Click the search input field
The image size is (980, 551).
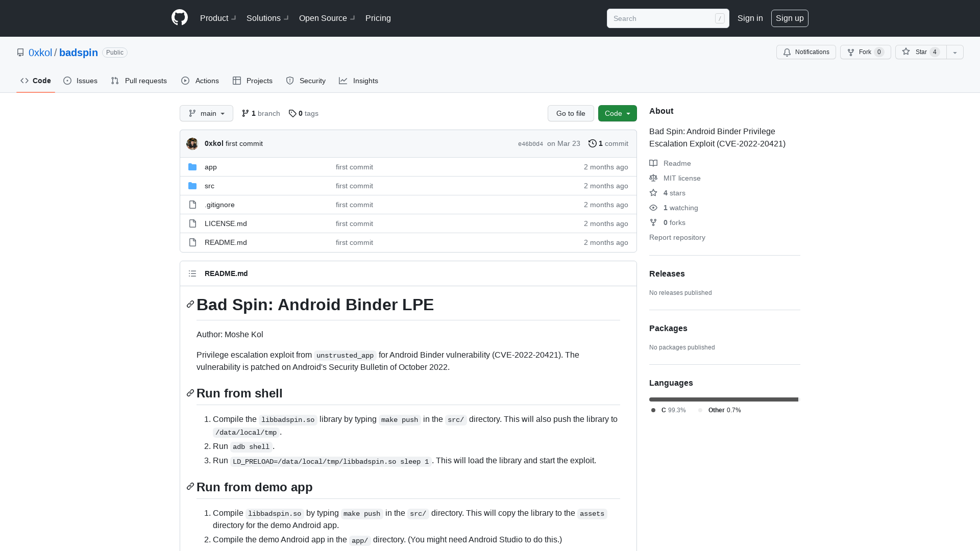[x=667, y=18]
